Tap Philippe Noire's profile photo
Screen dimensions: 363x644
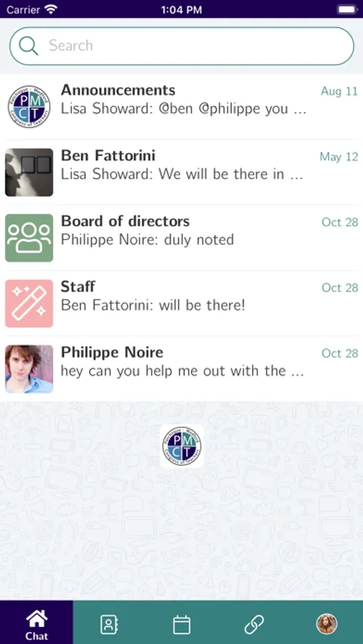29,369
